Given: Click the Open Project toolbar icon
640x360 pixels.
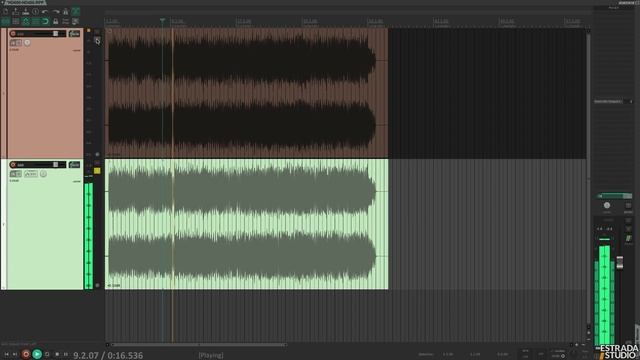Looking at the screenshot, I should [x=16, y=11].
